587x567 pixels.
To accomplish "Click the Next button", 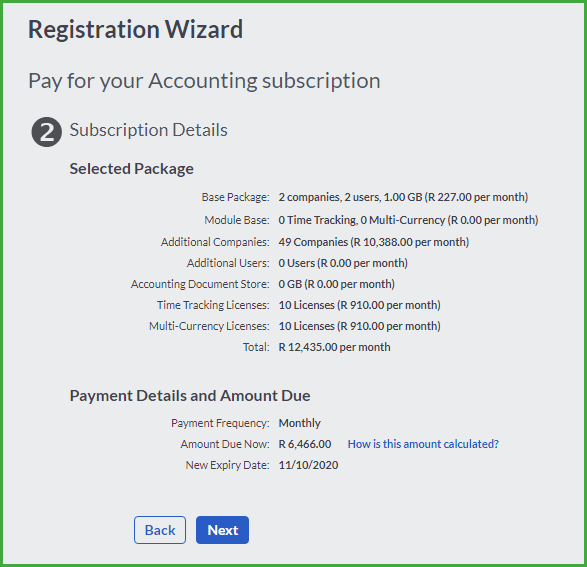I will pos(222,530).
